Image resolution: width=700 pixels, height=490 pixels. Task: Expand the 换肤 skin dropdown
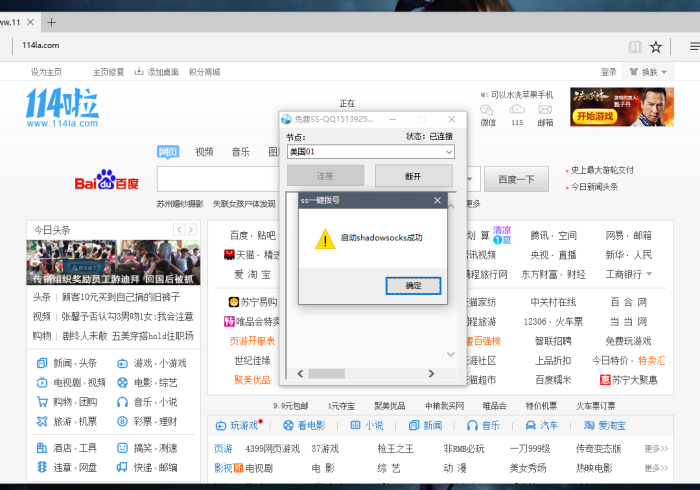pos(649,72)
